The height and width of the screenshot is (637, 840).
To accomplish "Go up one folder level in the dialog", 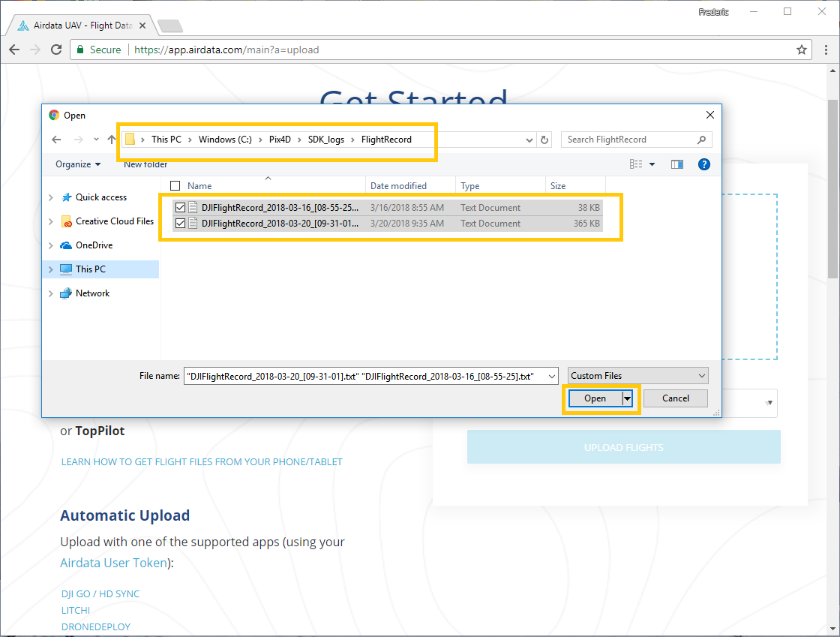I will (112, 140).
